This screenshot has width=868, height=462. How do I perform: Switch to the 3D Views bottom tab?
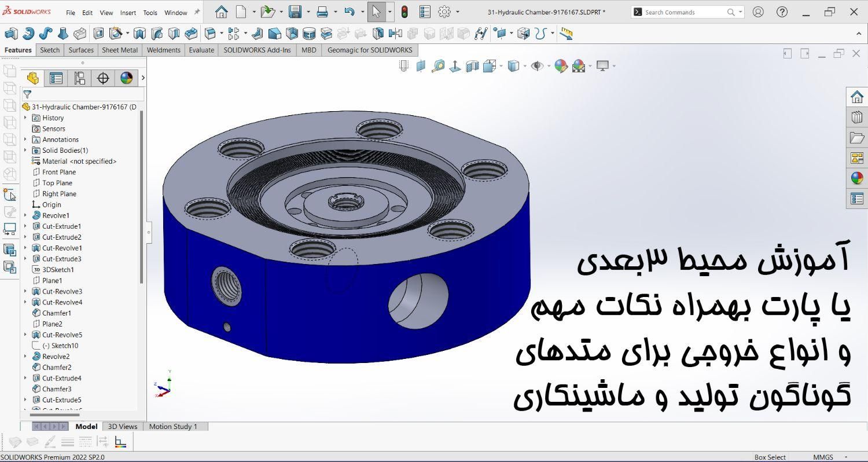(x=123, y=426)
